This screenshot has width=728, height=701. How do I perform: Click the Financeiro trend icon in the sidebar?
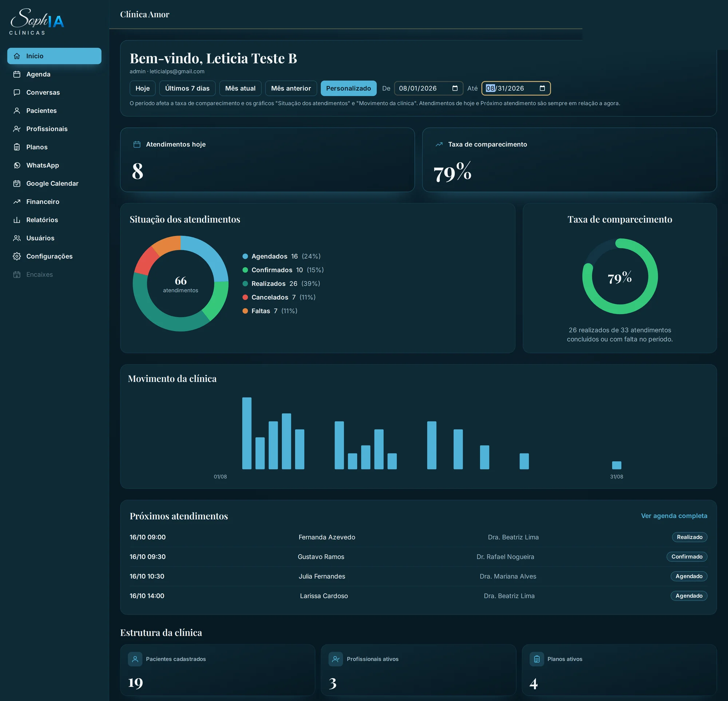17,202
